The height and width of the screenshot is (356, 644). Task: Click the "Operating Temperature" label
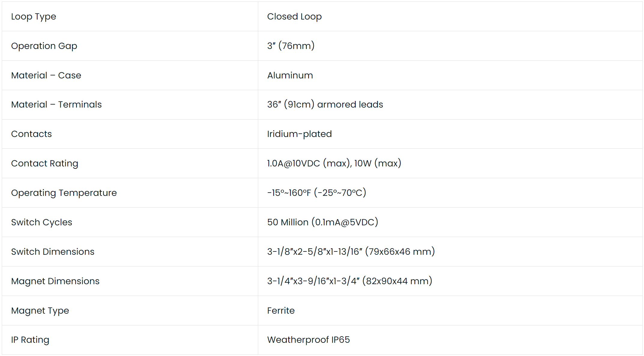pos(64,193)
